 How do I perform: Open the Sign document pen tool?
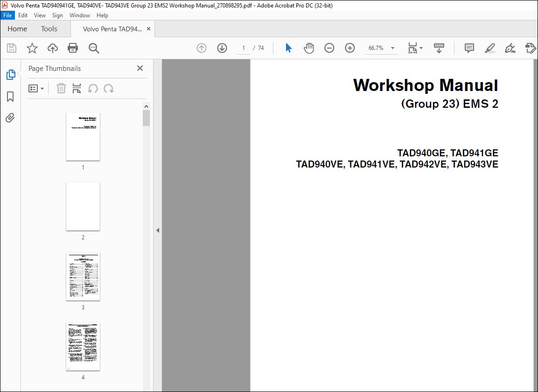[510, 48]
